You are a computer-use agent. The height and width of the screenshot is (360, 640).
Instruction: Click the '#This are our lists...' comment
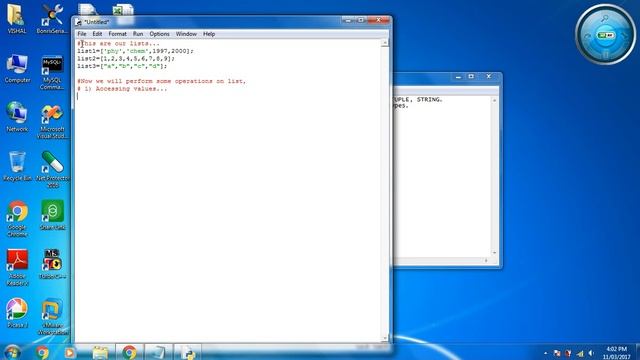tap(118, 43)
